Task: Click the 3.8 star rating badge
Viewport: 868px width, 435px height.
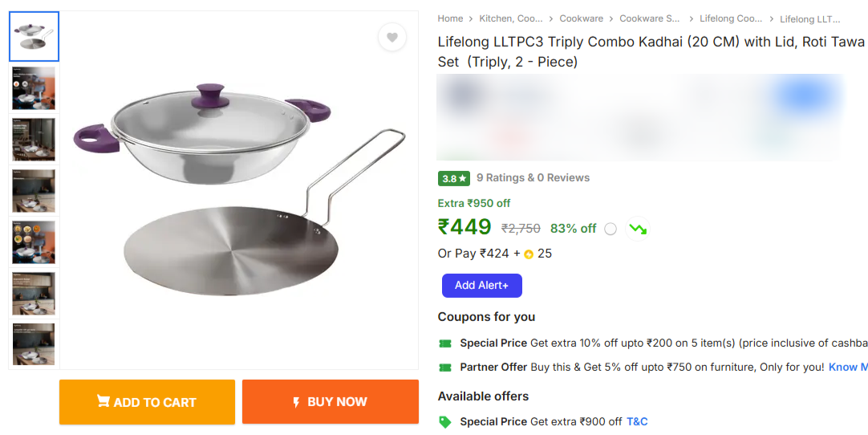Action: (x=454, y=178)
